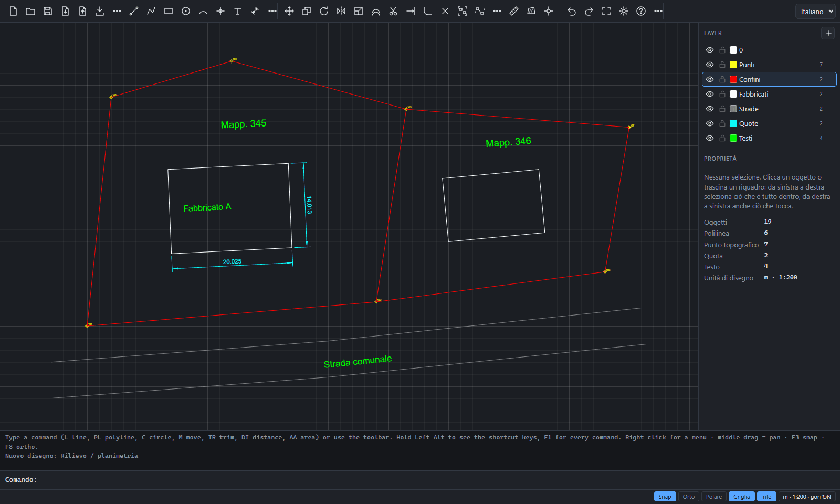Image resolution: width=840 pixels, height=504 pixels.
Task: Click the cyan Quote color swatch
Action: (733, 123)
